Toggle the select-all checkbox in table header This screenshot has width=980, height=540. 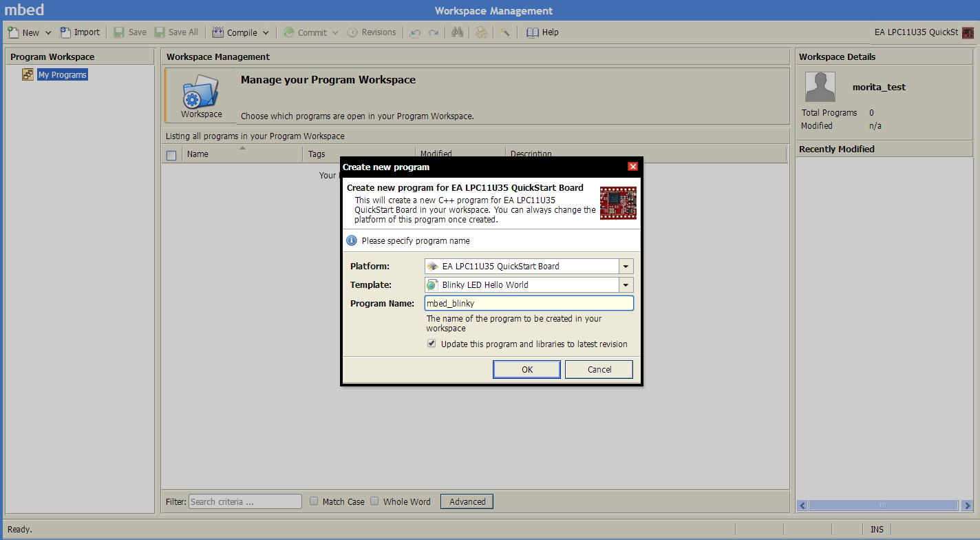(171, 155)
